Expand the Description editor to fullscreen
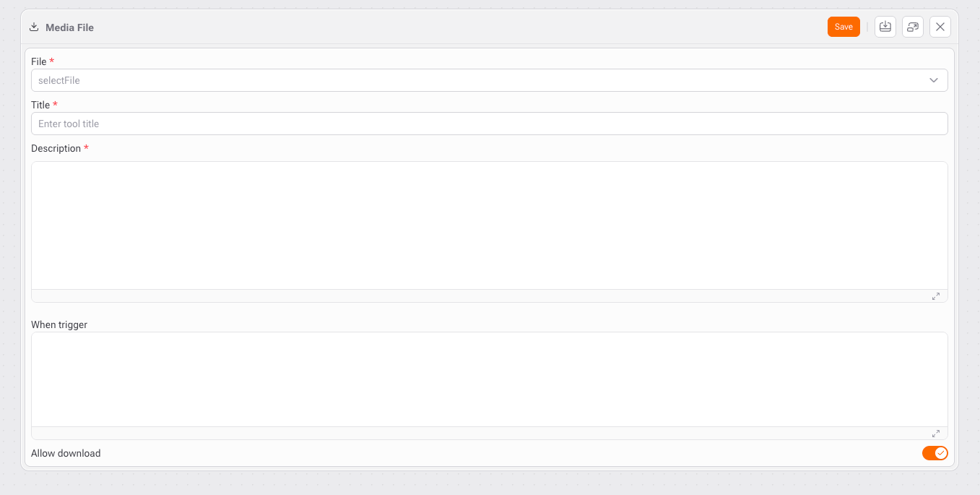Viewport: 980px width, 495px height. point(935,296)
